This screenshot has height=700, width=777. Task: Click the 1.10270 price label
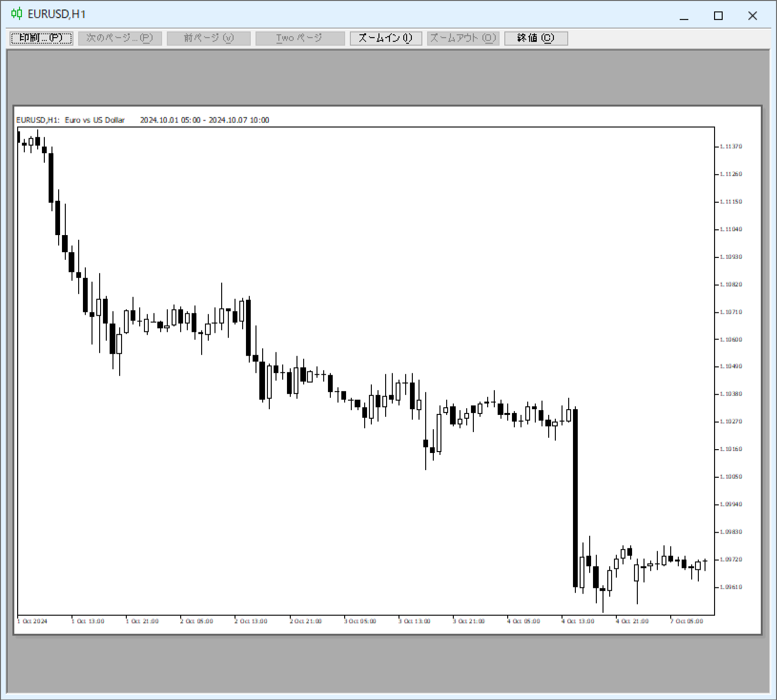pos(731,422)
